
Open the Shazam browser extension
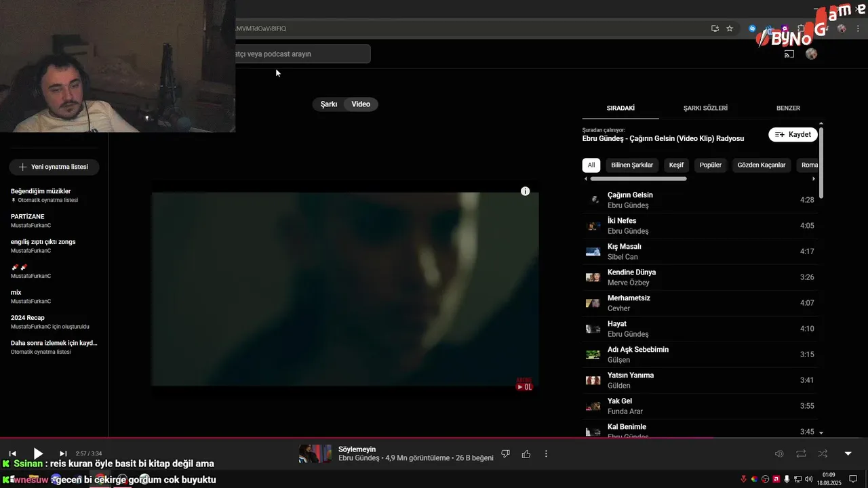tap(752, 28)
